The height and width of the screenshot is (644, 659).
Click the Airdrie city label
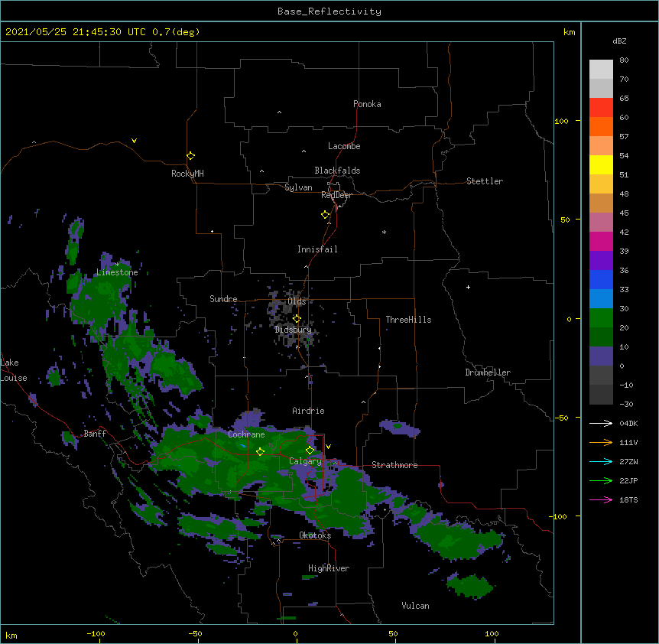point(308,411)
